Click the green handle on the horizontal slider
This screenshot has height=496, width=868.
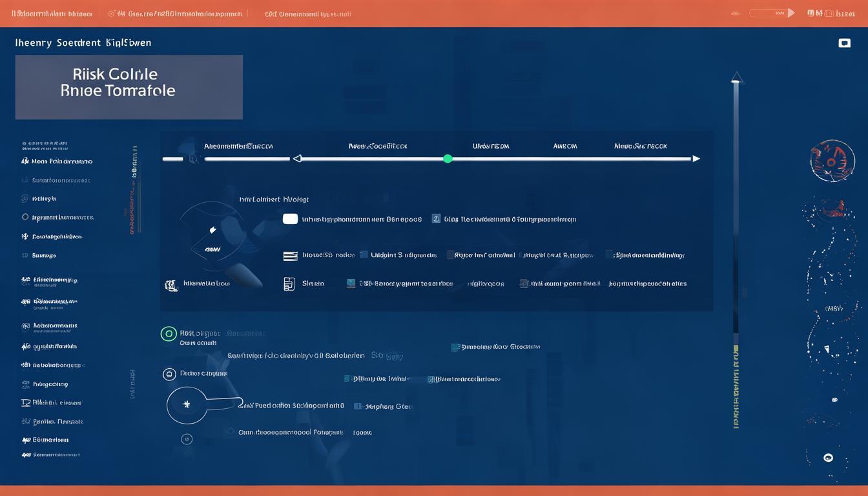pyautogui.click(x=448, y=159)
